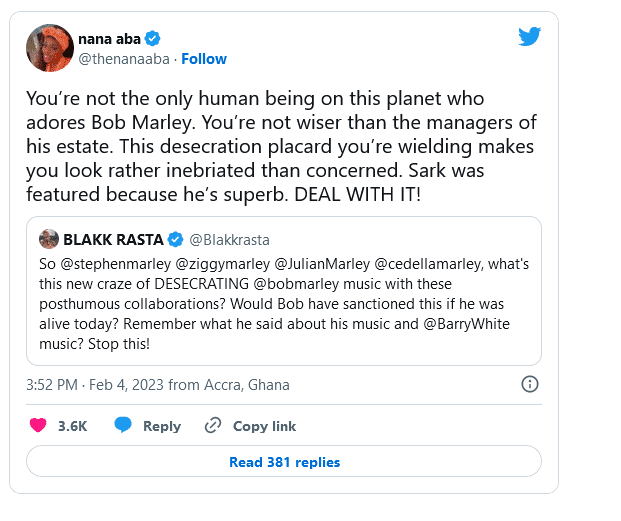This screenshot has width=621, height=521.
Task: Like the tweet with heart icon
Action: pos(38,426)
